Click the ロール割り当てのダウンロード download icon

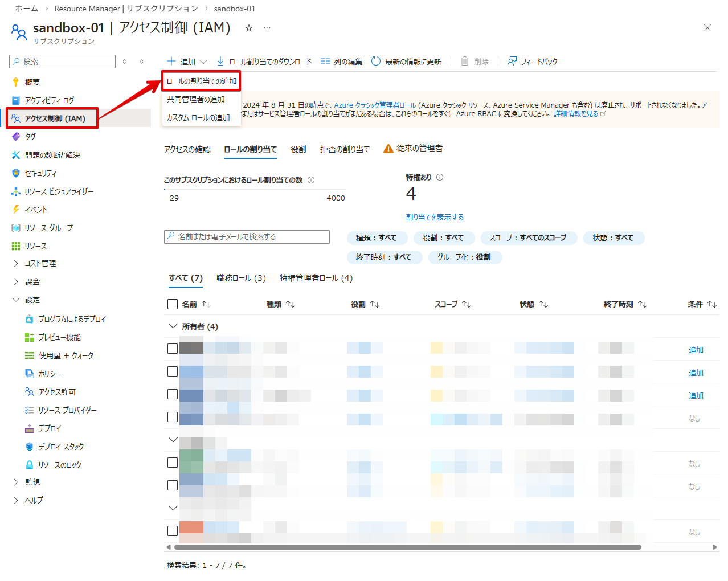point(220,61)
